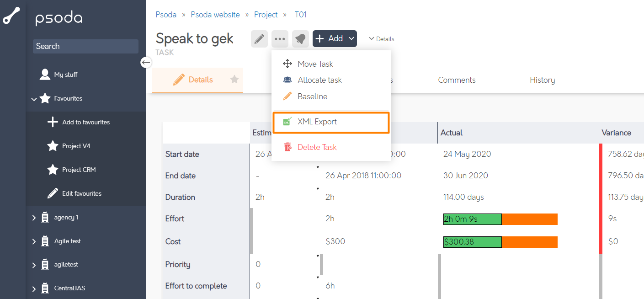
Task: Open the Add dropdown button
Action: pos(335,39)
